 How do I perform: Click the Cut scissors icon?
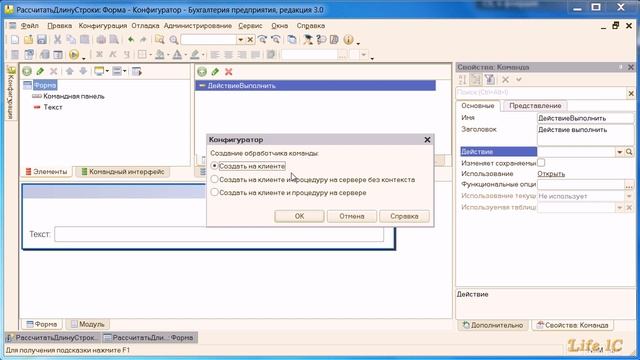(58, 40)
